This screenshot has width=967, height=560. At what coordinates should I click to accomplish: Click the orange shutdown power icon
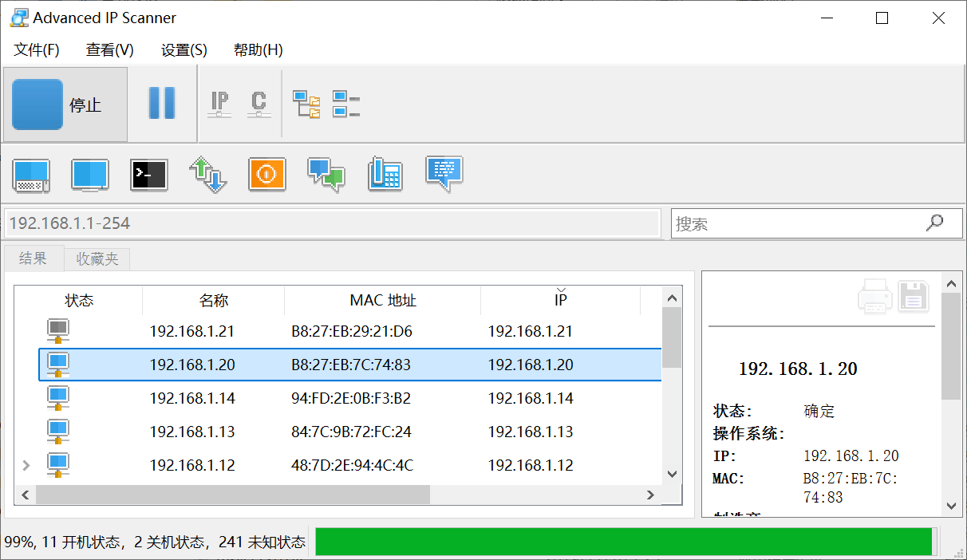[267, 174]
